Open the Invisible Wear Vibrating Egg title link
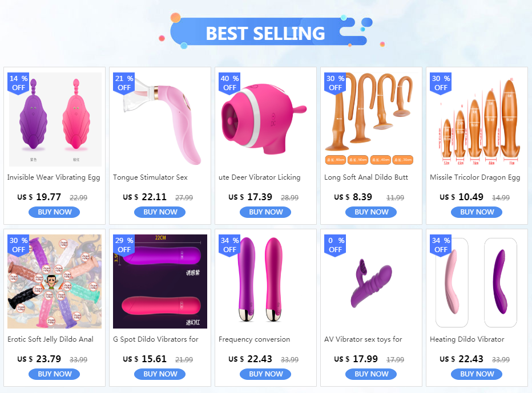The width and height of the screenshot is (532, 393). point(54,177)
